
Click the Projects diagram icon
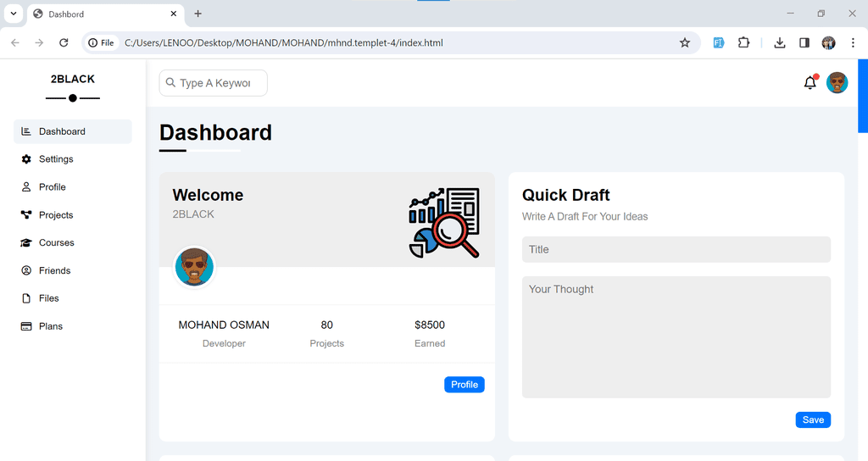click(26, 214)
